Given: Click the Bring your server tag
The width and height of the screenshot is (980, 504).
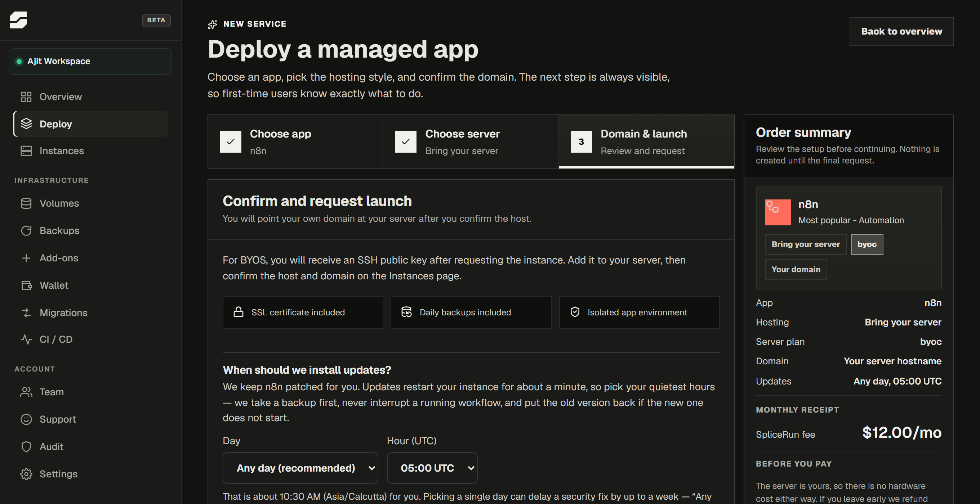Looking at the screenshot, I should [x=806, y=244].
